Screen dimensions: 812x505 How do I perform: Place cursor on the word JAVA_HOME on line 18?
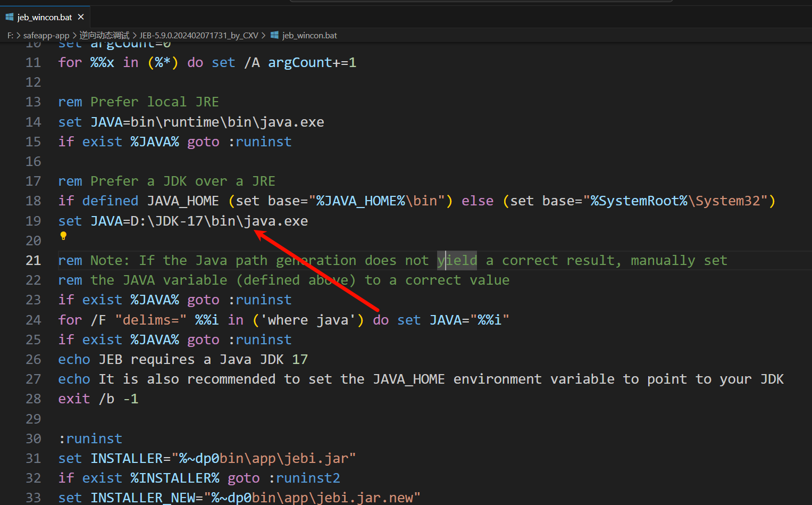tap(182, 201)
